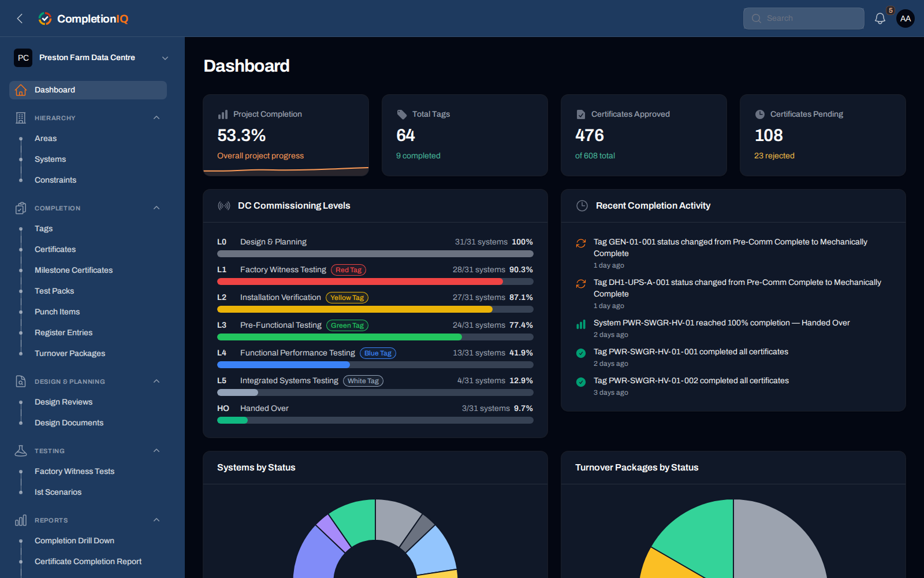This screenshot has width=924, height=578.
Task: Open Certificate Completion Report
Action: tap(88, 562)
